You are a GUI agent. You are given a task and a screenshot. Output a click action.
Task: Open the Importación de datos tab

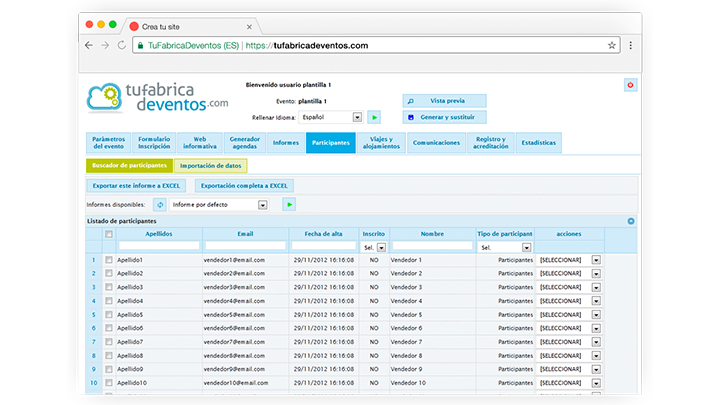pos(210,165)
